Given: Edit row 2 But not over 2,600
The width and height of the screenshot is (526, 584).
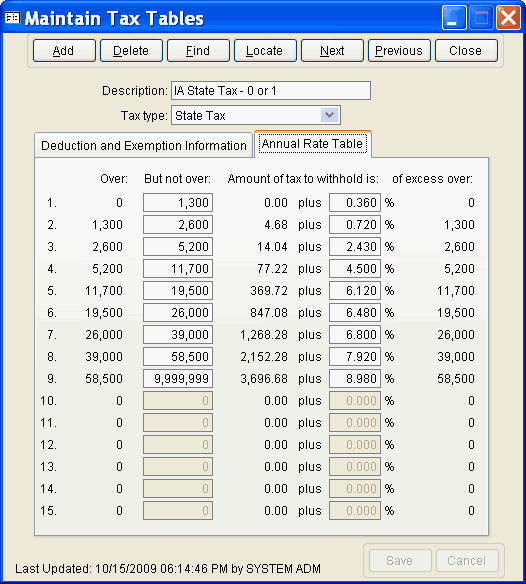Looking at the screenshot, I should pyautogui.click(x=178, y=225).
